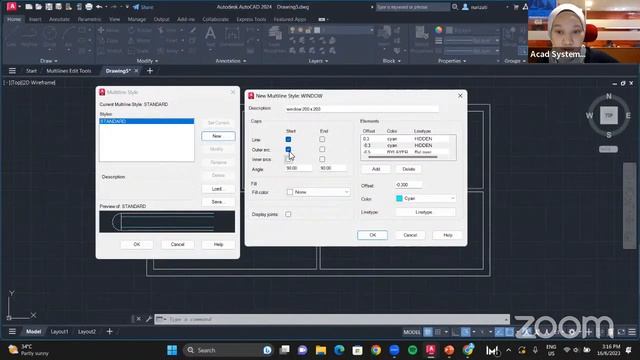
Task: Click the New drawing icon in quick access toolbar
Action: pyautogui.click(x=29, y=7)
